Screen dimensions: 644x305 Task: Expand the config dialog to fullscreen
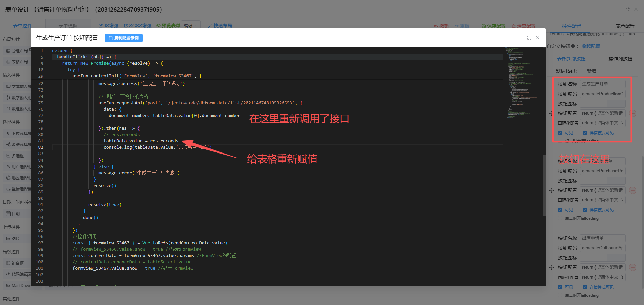click(x=529, y=38)
